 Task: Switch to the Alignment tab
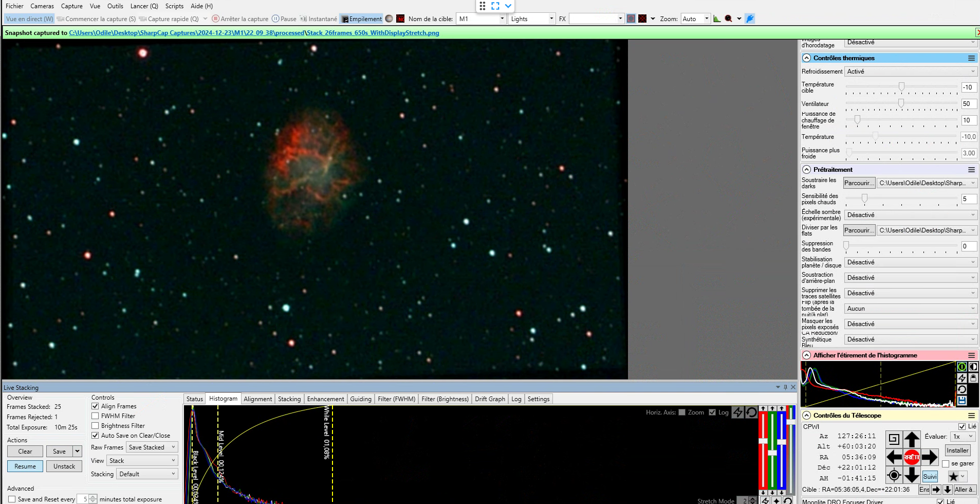click(258, 399)
